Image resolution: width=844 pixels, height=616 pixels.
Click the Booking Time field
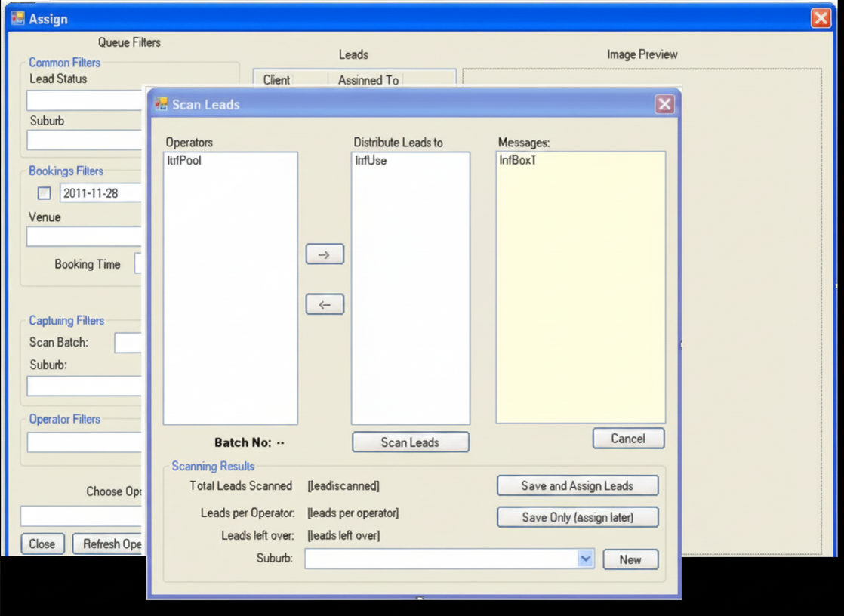138,264
